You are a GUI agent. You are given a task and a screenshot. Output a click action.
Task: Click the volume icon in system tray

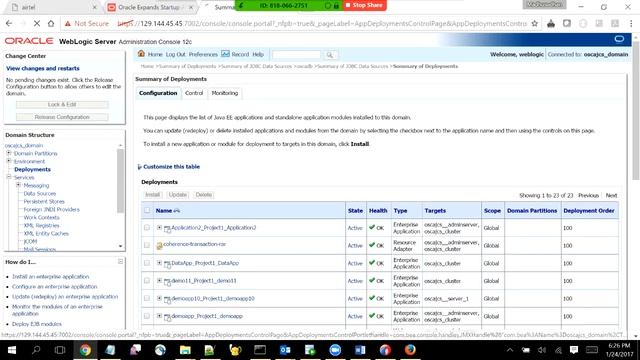(542, 350)
